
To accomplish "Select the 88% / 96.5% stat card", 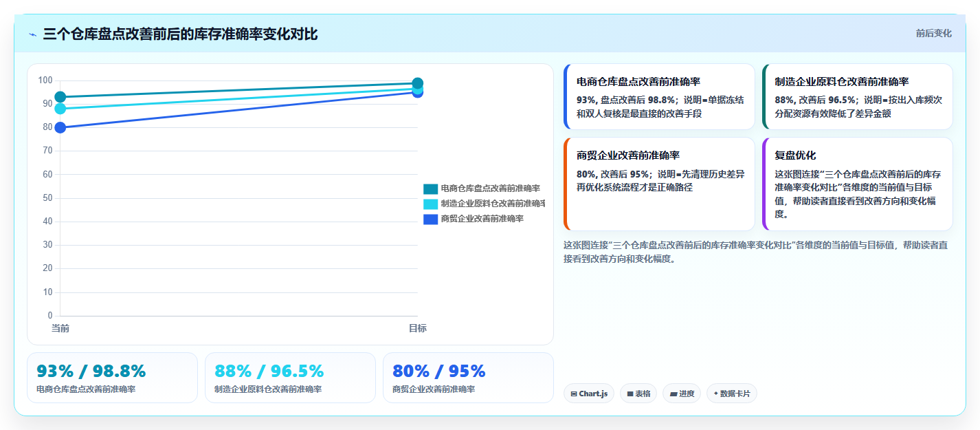I will coord(290,378).
